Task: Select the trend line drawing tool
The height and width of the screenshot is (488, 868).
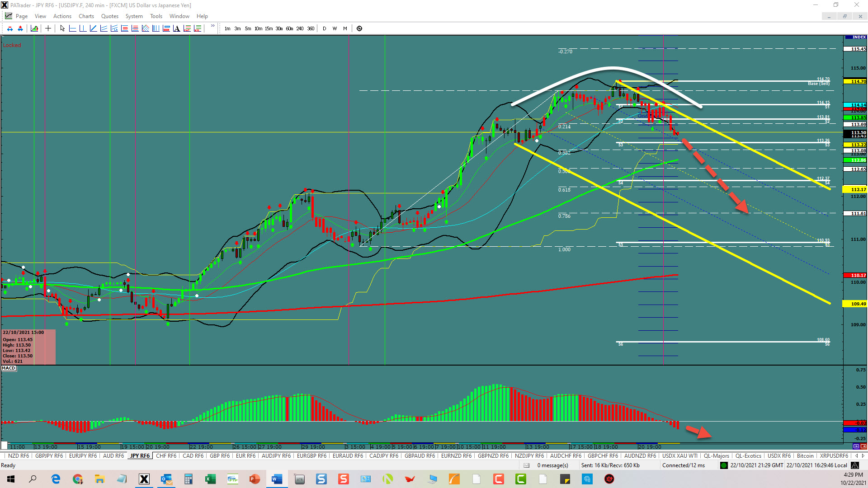Action: 93,28
